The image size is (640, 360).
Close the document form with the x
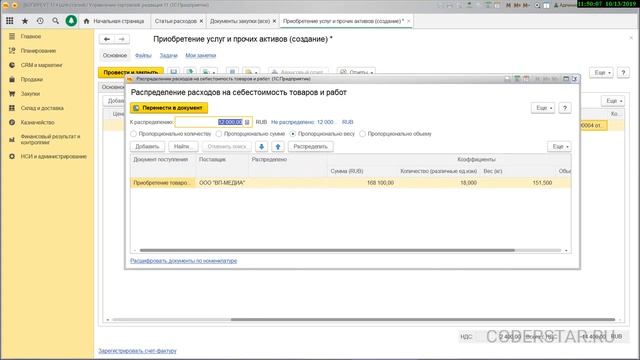(x=631, y=38)
